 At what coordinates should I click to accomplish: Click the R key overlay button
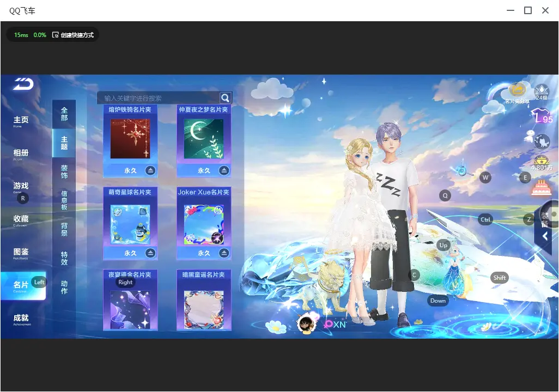tap(23, 199)
